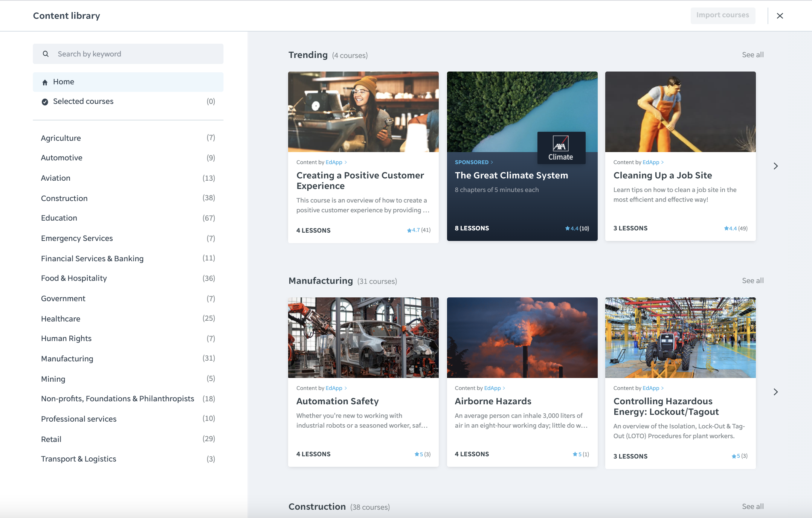Click the 5 (1) Airborne Hazards rating

(581, 454)
